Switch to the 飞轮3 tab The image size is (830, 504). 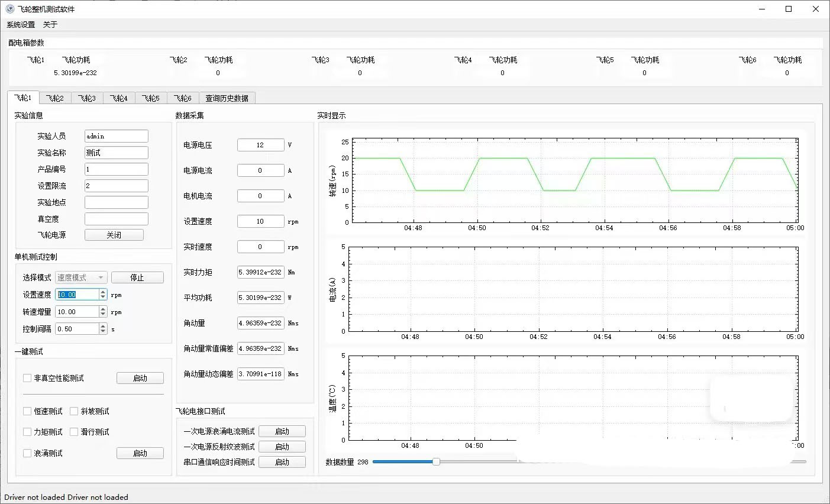(87, 98)
